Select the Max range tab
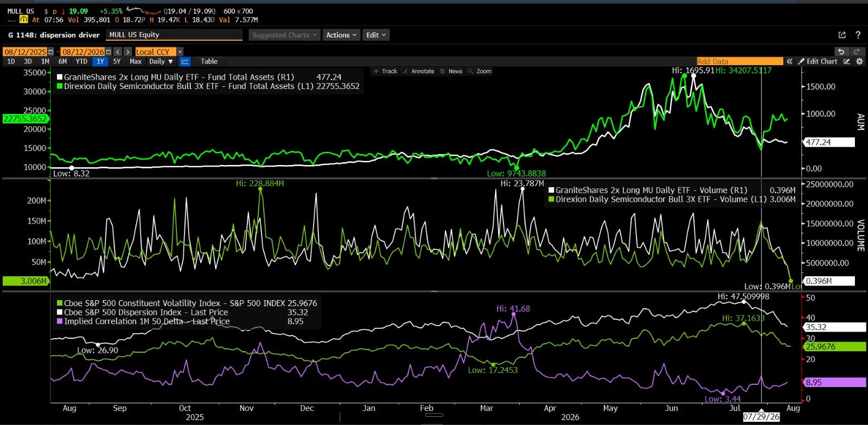Viewport: 868px width, 425px height. 136,61
